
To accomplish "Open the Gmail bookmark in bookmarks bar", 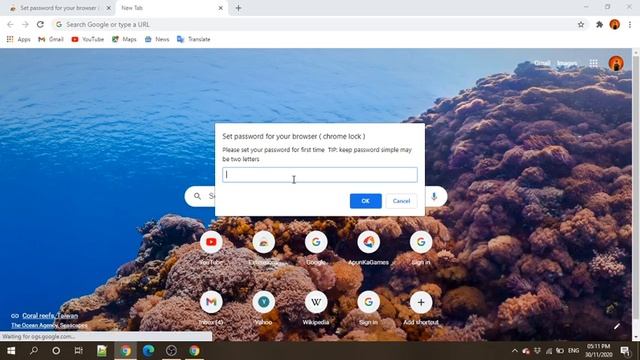I will click(x=51, y=39).
